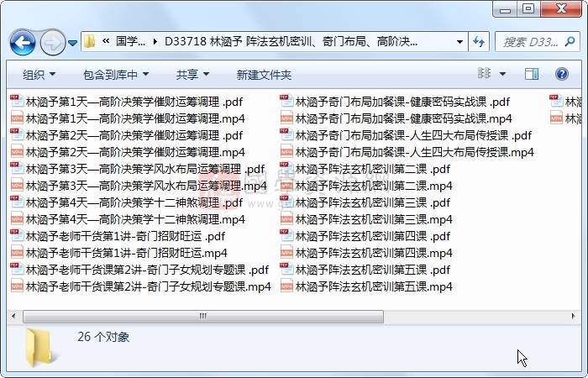Expand the arrow after 国学... breadcrumb

tap(155, 42)
